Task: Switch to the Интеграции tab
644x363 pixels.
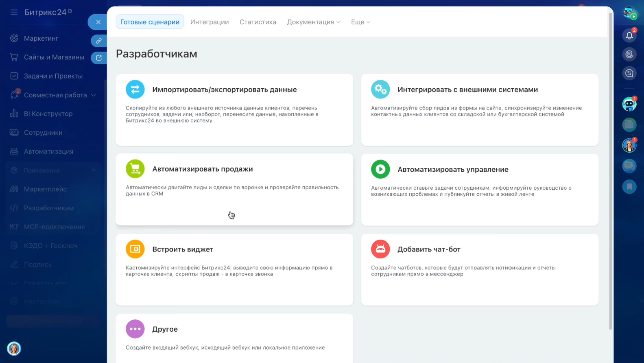Action: pos(210,22)
